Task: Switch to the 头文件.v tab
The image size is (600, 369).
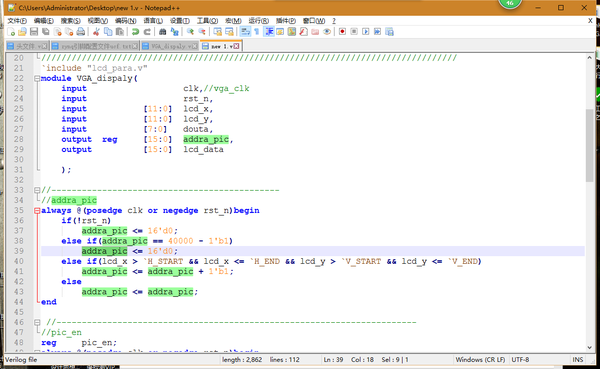Action: (27, 46)
